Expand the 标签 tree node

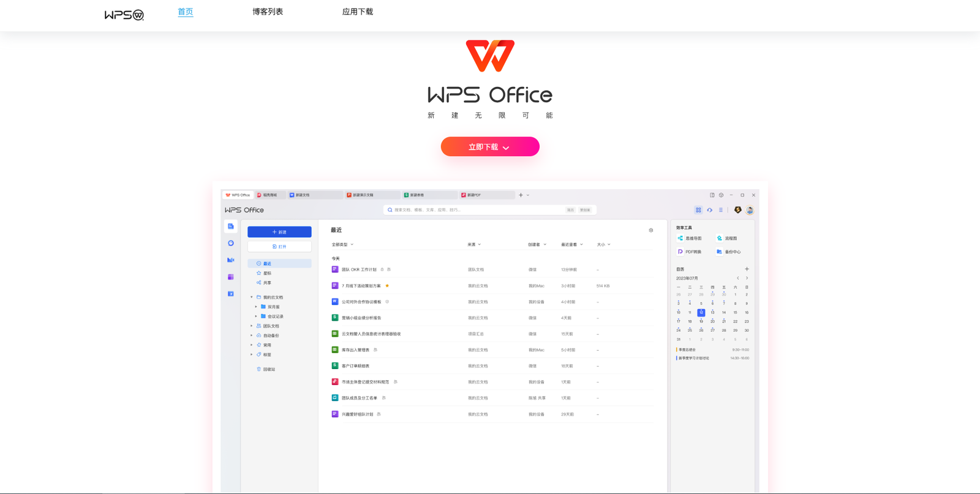point(252,354)
